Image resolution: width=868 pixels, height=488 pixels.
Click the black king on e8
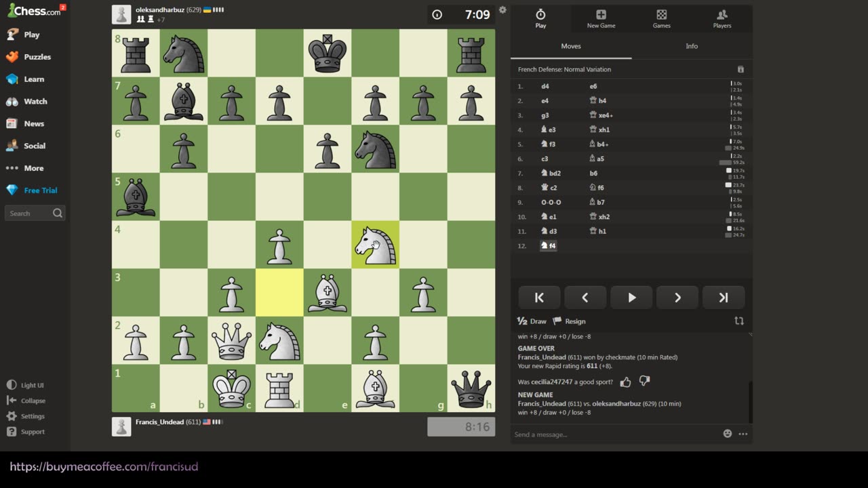pyautogui.click(x=328, y=53)
